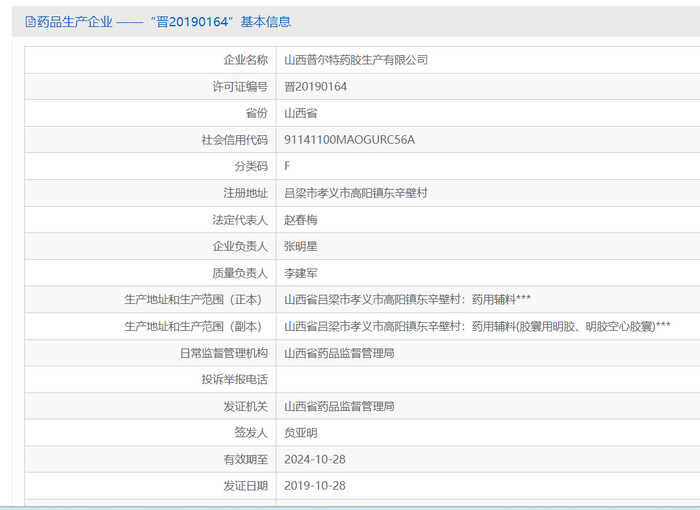Click the 法定代表人 label

click(240, 220)
